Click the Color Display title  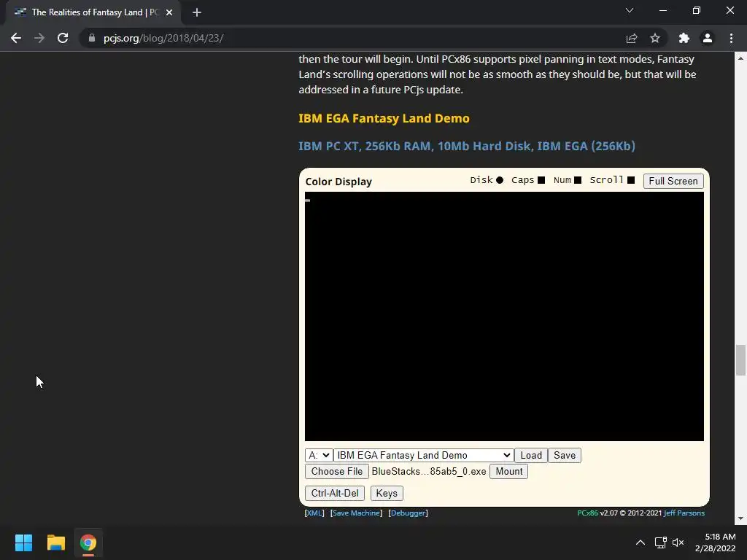(x=338, y=182)
